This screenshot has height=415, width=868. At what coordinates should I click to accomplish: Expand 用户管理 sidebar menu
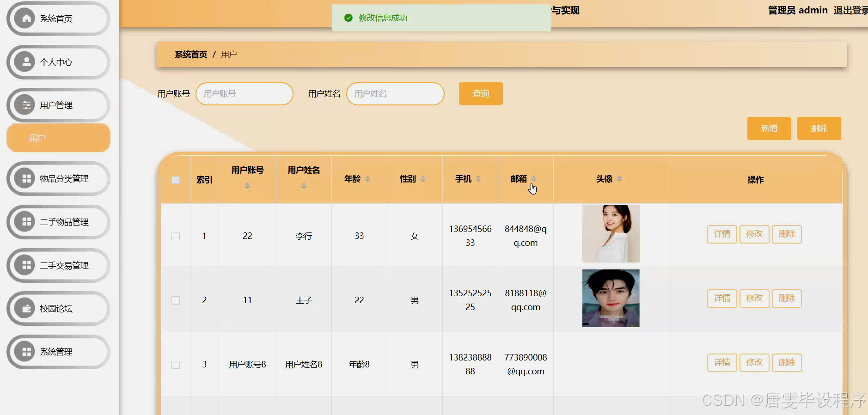point(58,105)
